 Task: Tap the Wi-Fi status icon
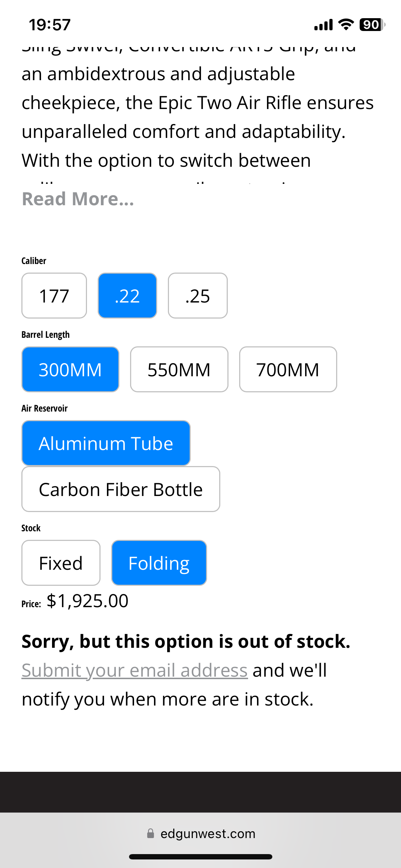click(x=346, y=24)
